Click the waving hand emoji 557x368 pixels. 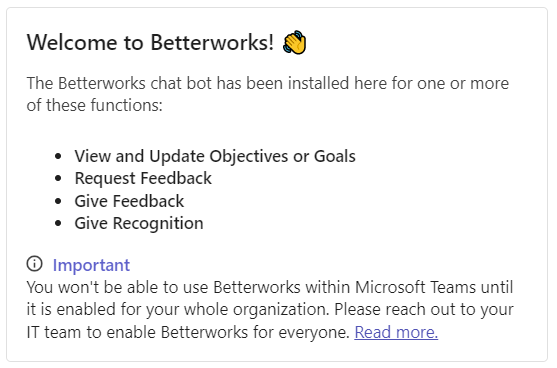[x=294, y=42]
